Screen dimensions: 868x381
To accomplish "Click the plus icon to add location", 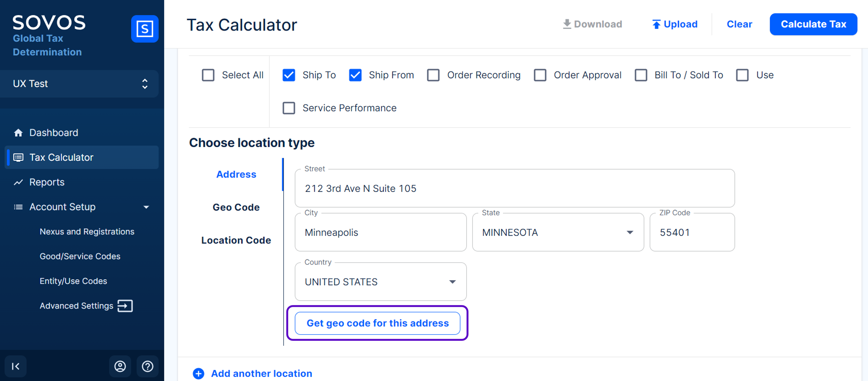I will [198, 374].
